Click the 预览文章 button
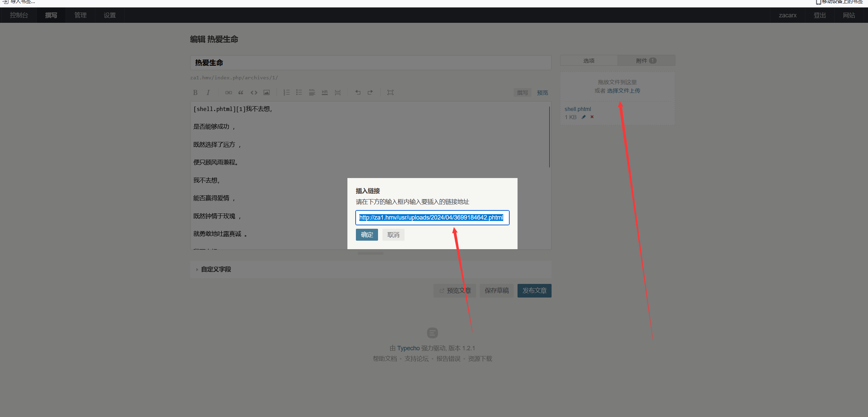868x417 pixels. pos(455,291)
